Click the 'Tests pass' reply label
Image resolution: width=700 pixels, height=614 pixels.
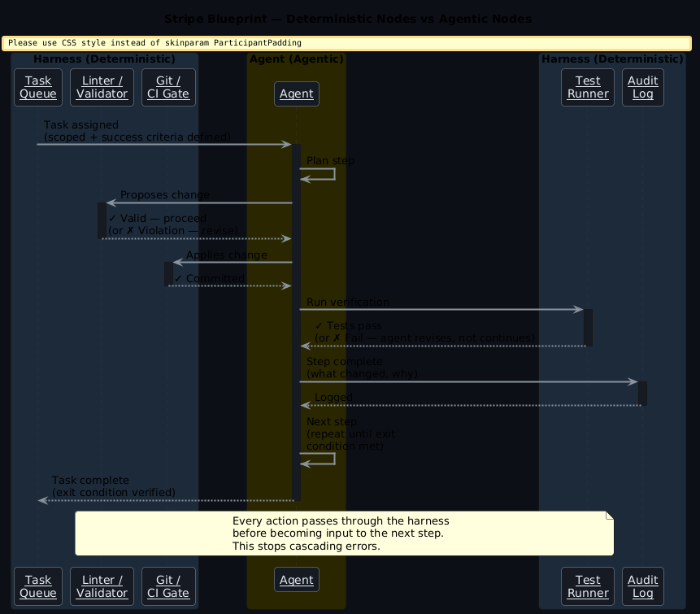(424, 332)
